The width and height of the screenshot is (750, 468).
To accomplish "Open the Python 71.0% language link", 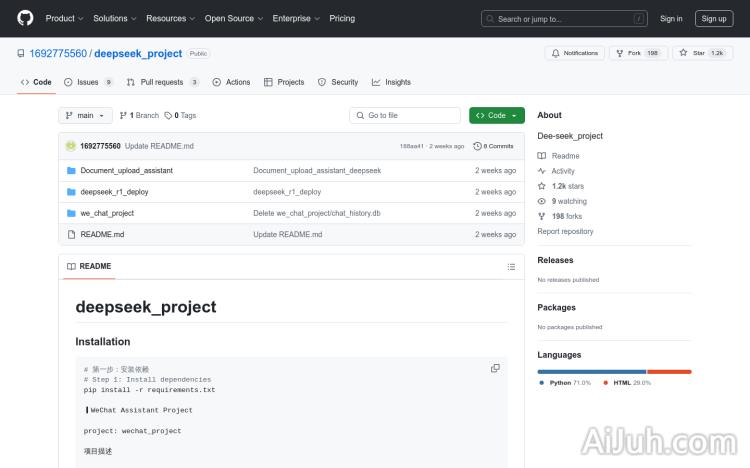I will click(x=565, y=383).
